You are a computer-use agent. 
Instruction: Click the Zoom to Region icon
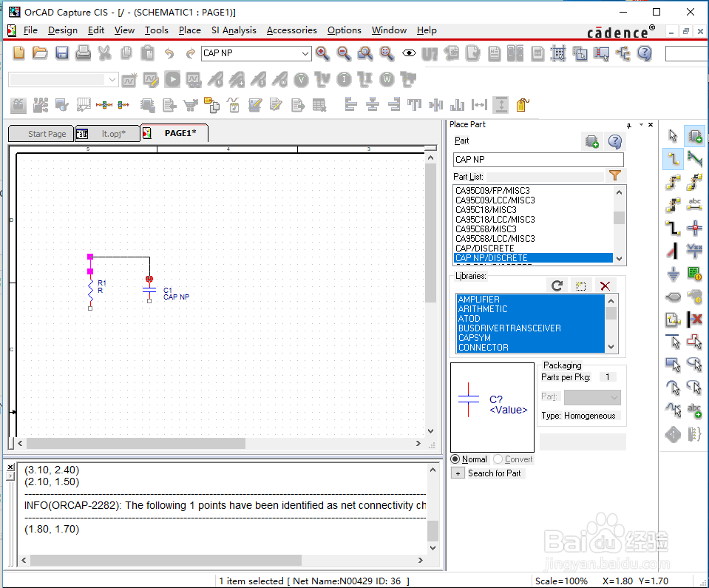point(365,53)
